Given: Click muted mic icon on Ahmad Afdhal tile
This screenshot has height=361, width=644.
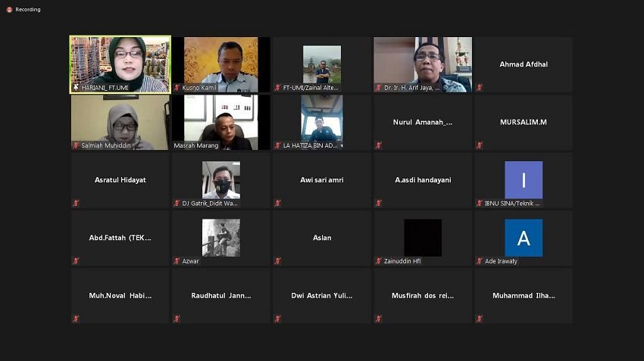Looking at the screenshot, I should coord(480,87).
